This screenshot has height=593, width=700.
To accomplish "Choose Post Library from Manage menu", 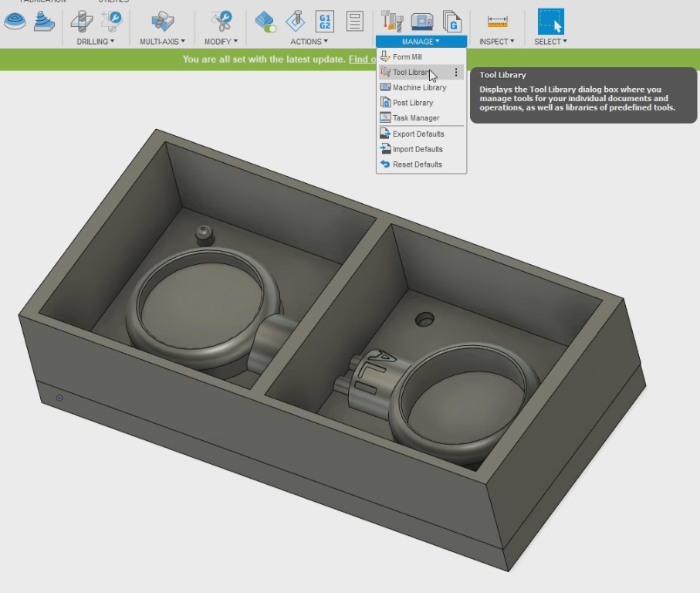I will pyautogui.click(x=421, y=102).
